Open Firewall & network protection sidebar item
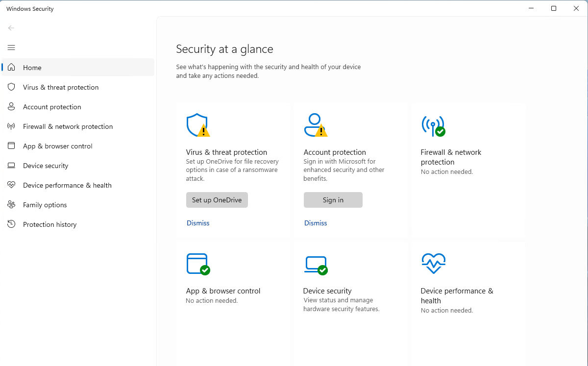This screenshot has width=588, height=366. [x=68, y=126]
